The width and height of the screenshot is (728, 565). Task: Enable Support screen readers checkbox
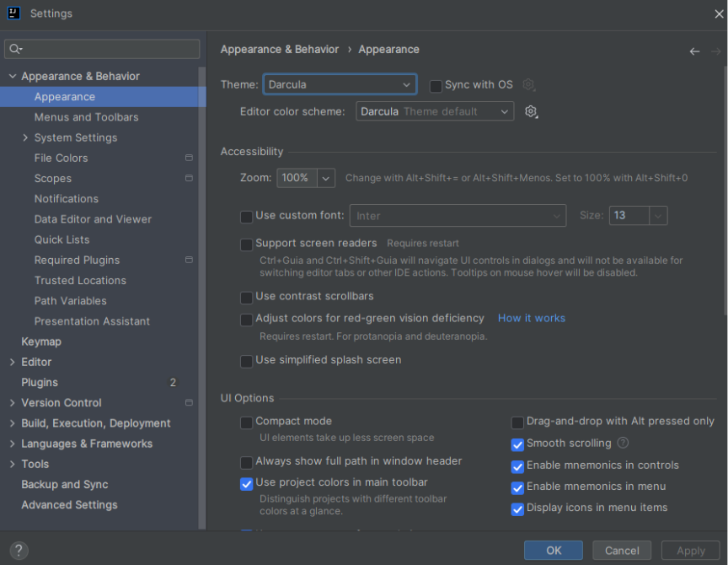[x=246, y=245]
